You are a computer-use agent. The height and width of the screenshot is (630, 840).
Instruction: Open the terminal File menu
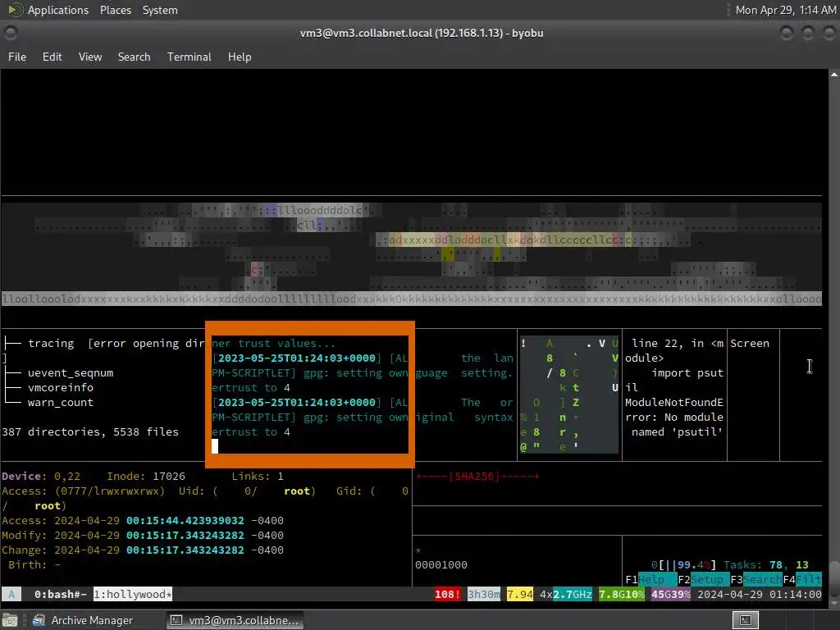tap(17, 57)
